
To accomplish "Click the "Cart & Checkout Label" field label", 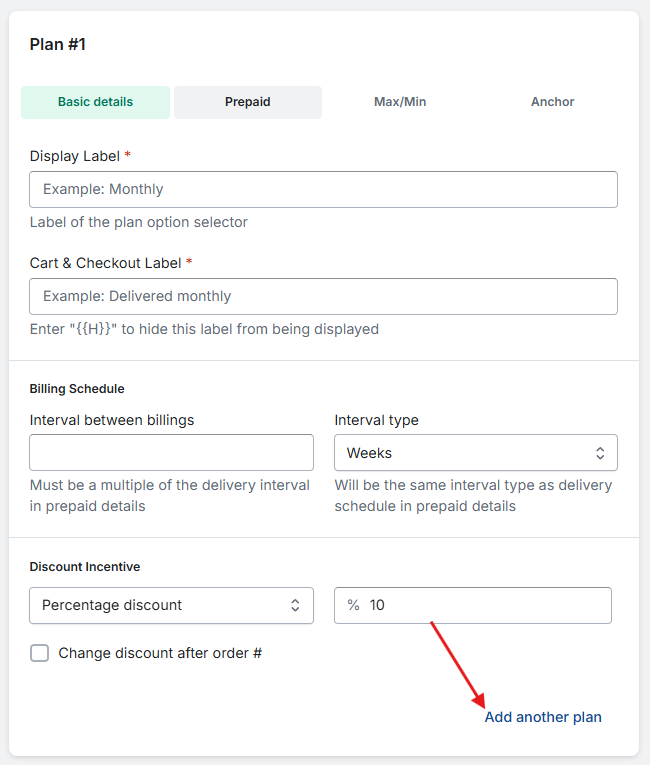I will coord(106,263).
